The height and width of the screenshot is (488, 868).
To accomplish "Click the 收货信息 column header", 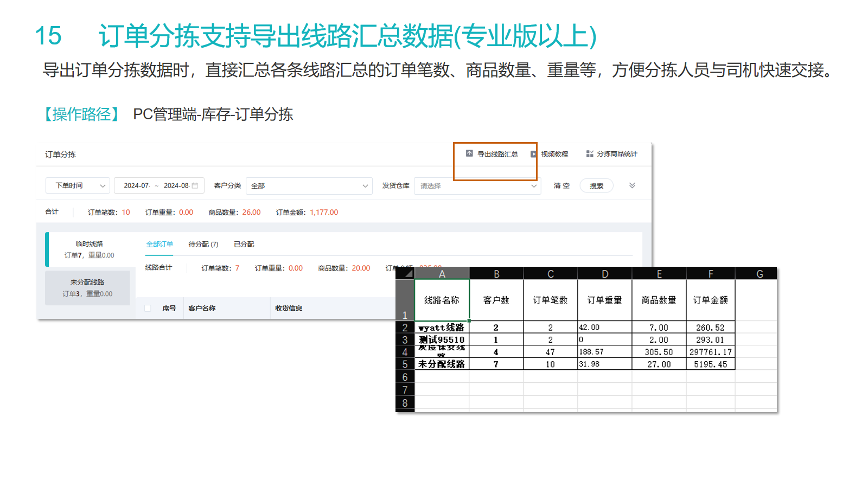I will [x=289, y=309].
